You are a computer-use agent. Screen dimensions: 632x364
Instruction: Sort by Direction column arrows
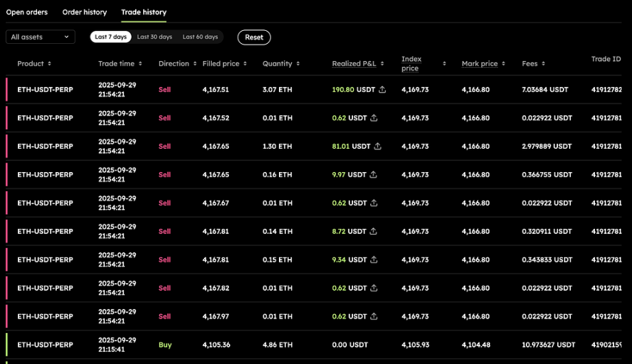[x=194, y=64]
